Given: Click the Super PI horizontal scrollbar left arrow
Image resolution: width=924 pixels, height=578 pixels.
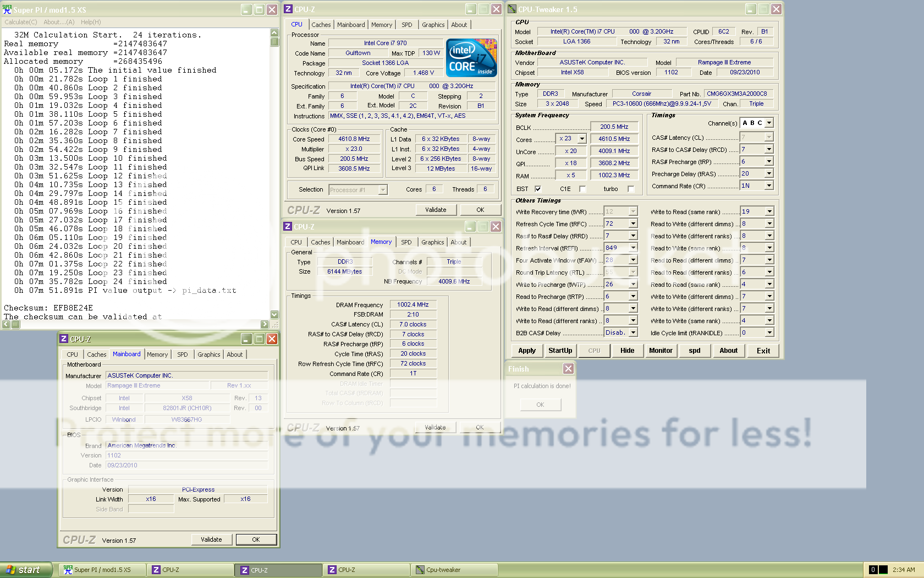Looking at the screenshot, I should click(6, 324).
